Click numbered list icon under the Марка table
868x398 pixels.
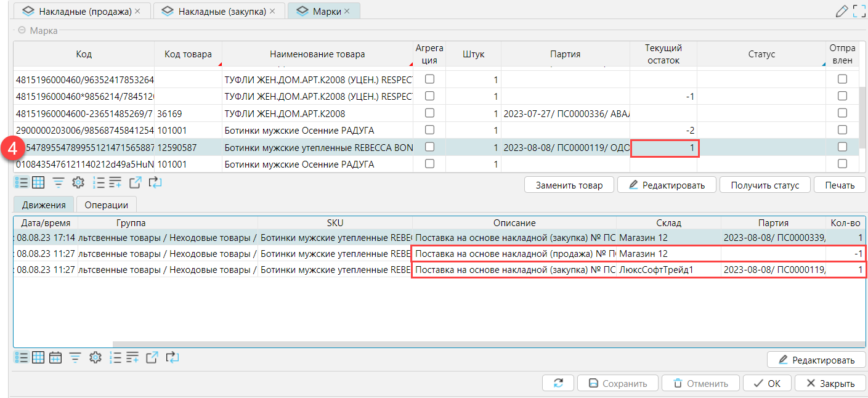(x=99, y=182)
